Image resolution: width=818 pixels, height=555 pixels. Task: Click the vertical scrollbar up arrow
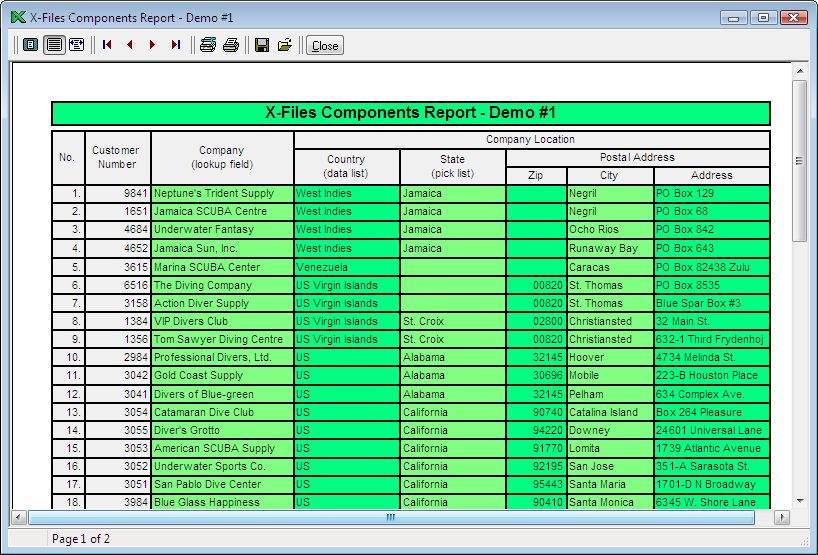(x=799, y=71)
